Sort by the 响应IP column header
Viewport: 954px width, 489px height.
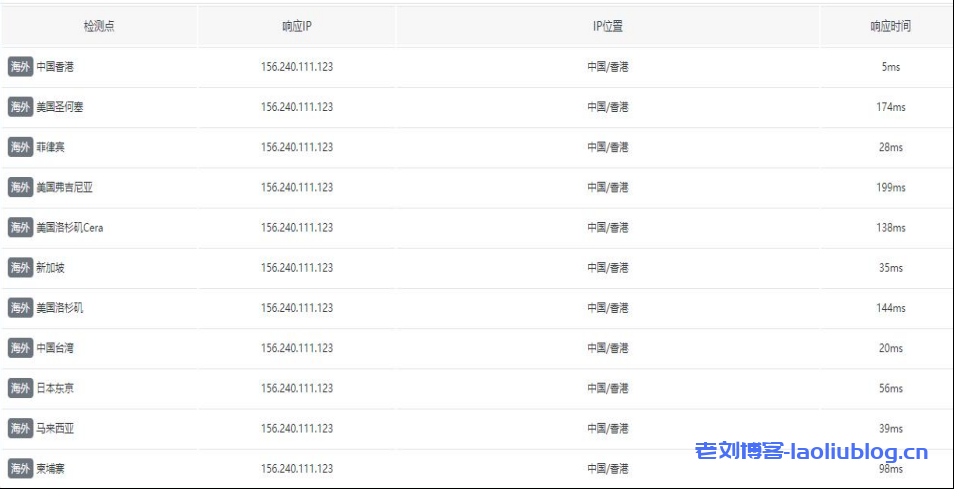pyautogui.click(x=297, y=27)
